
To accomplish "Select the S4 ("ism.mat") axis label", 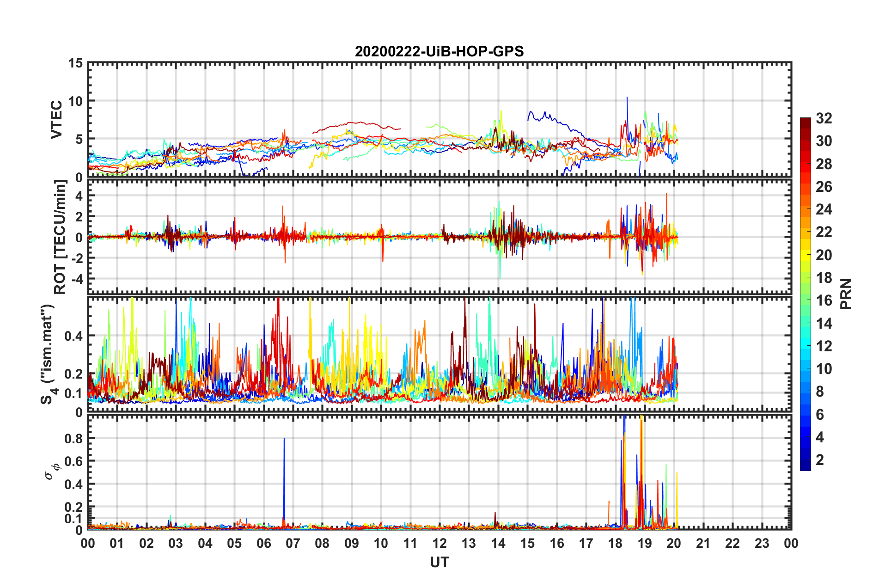I will (48, 354).
